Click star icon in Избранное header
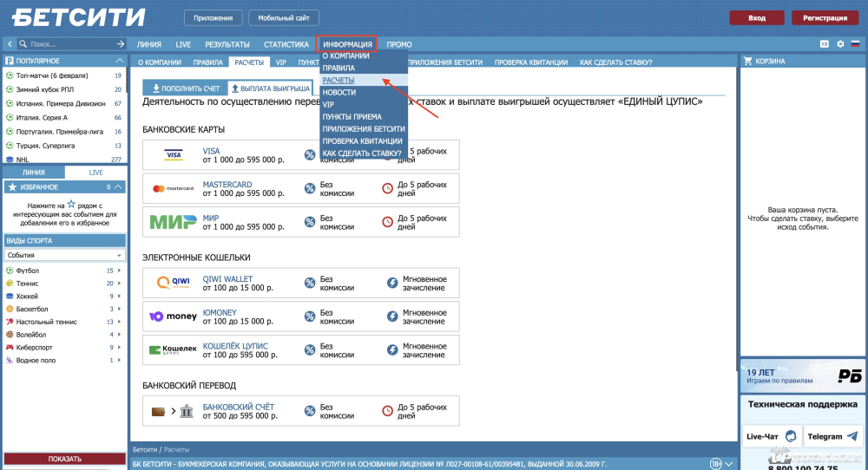 [12, 187]
